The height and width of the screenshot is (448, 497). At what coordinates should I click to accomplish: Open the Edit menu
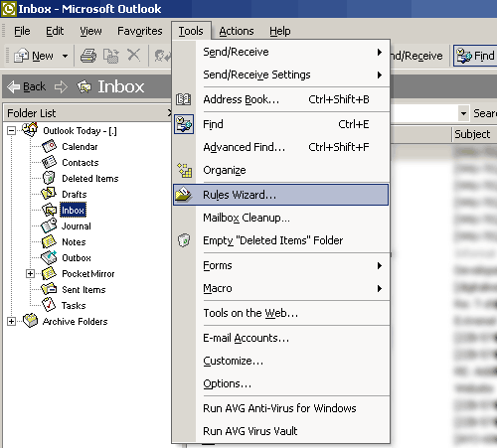click(x=55, y=31)
